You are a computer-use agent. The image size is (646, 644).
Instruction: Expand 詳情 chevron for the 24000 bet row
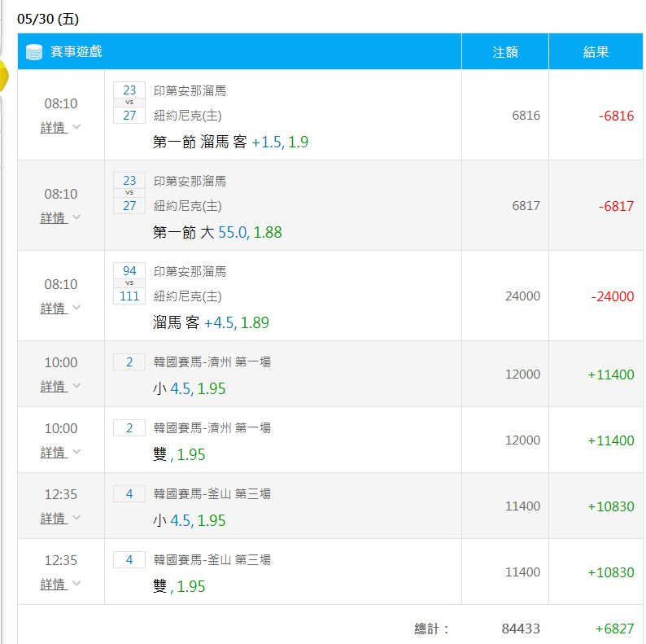tap(76, 307)
